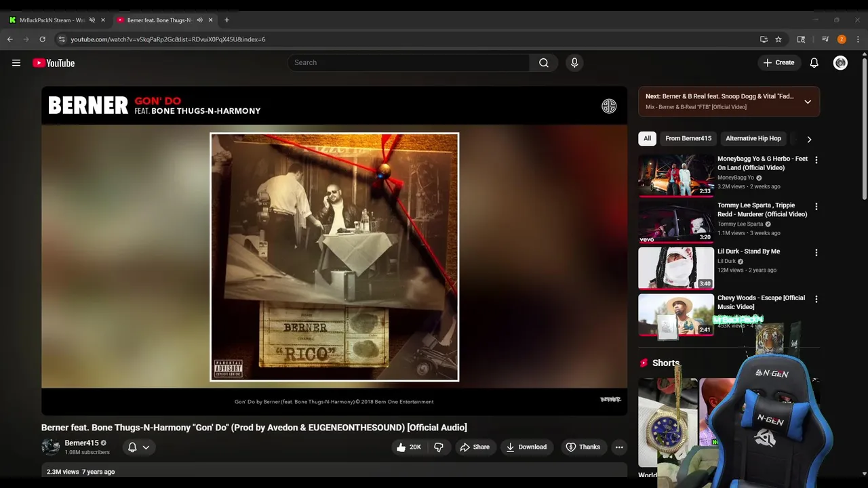The width and height of the screenshot is (868, 488).
Task: Close the MrBackPackN Stream tab
Action: click(103, 20)
